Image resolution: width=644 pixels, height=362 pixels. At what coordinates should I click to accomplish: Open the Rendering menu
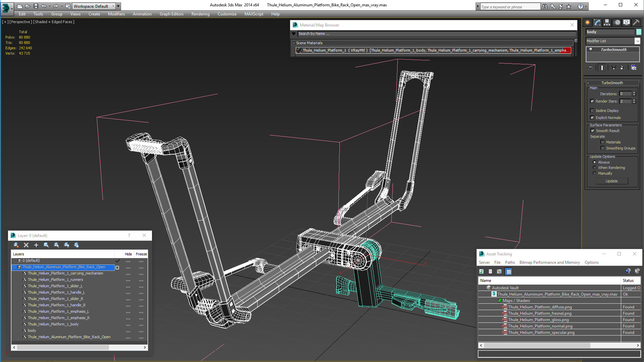click(200, 14)
